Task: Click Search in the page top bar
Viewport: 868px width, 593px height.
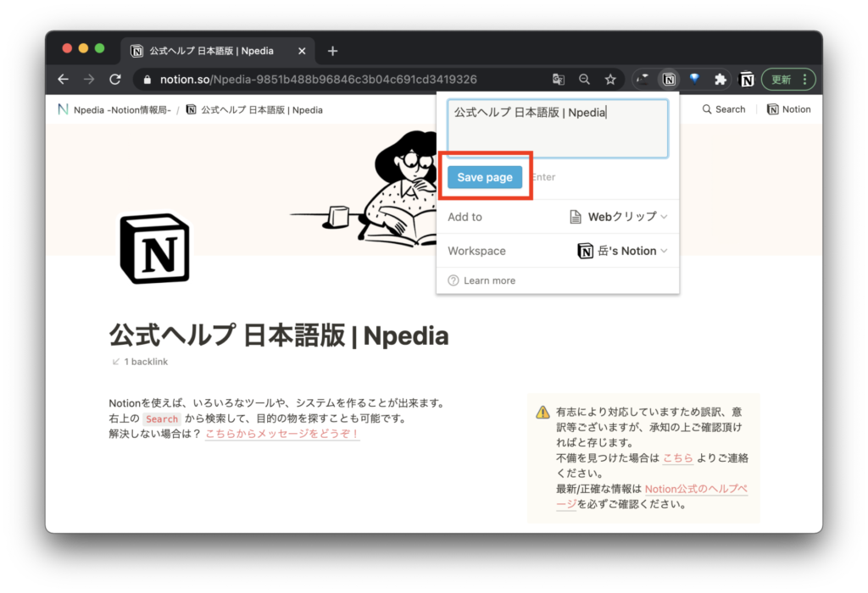Action: (x=724, y=109)
